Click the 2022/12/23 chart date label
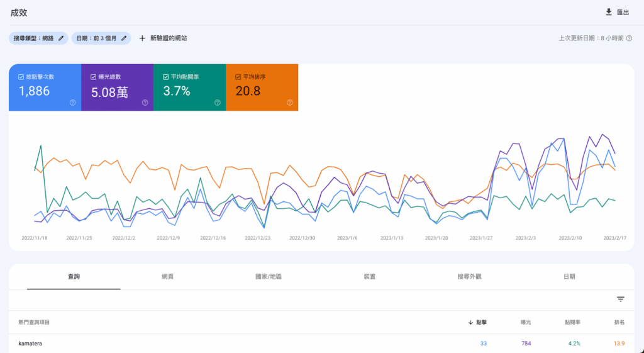This screenshot has width=644, height=353. pos(257,238)
